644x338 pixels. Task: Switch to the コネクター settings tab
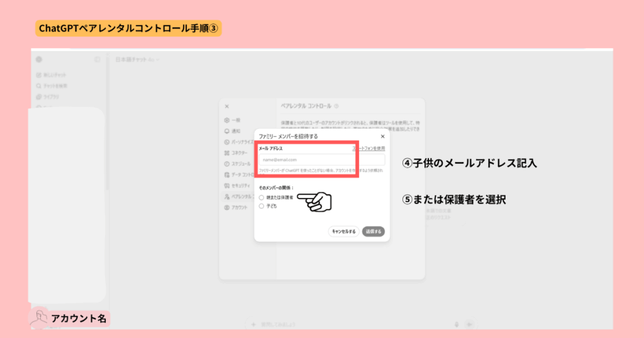tap(236, 153)
